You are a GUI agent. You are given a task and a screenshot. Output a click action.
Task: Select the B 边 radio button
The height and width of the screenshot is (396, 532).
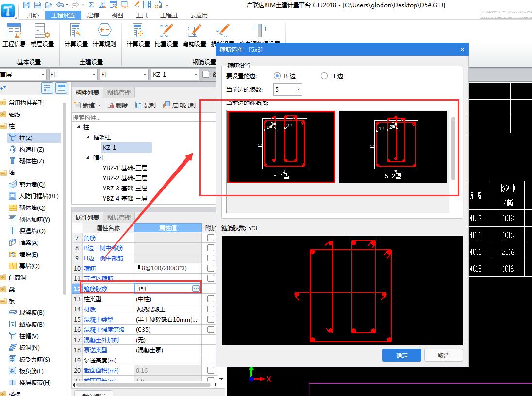point(277,76)
